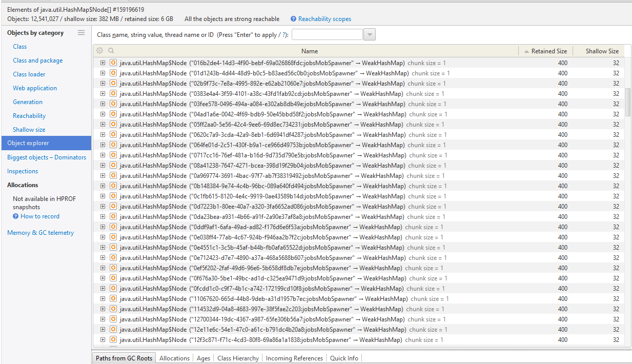Click the search magnifier icon in the table header
Image resolution: width=632 pixels, height=364 pixels.
111,50
